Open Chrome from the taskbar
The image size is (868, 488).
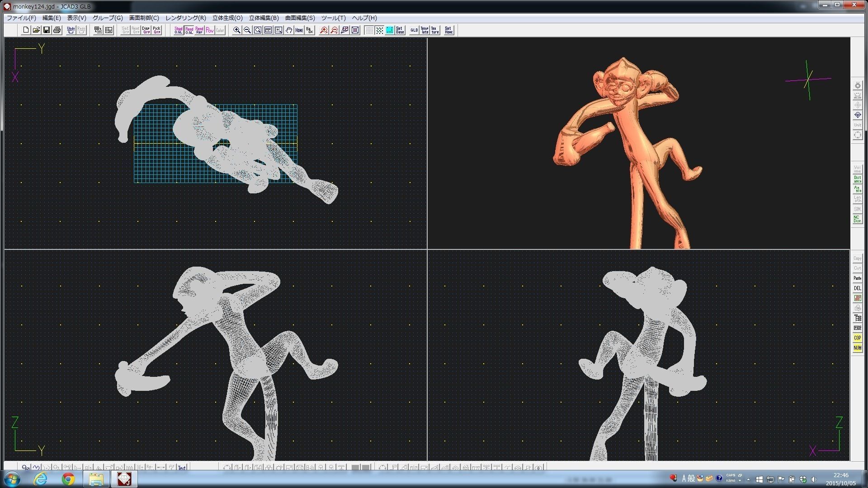68,479
